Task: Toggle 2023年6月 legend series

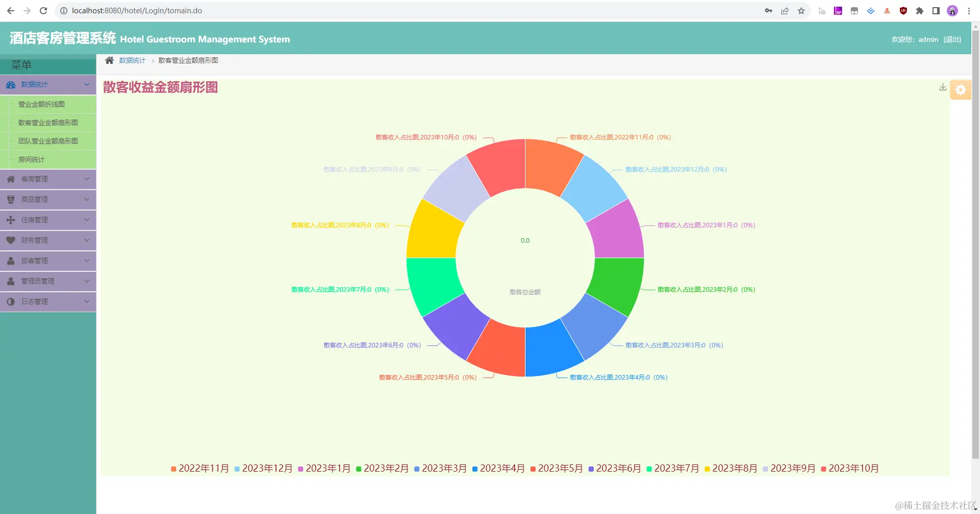Action: [x=615, y=469]
